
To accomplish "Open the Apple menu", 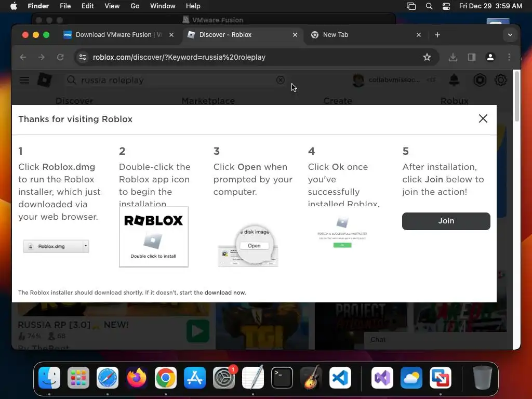I will pos(14,6).
